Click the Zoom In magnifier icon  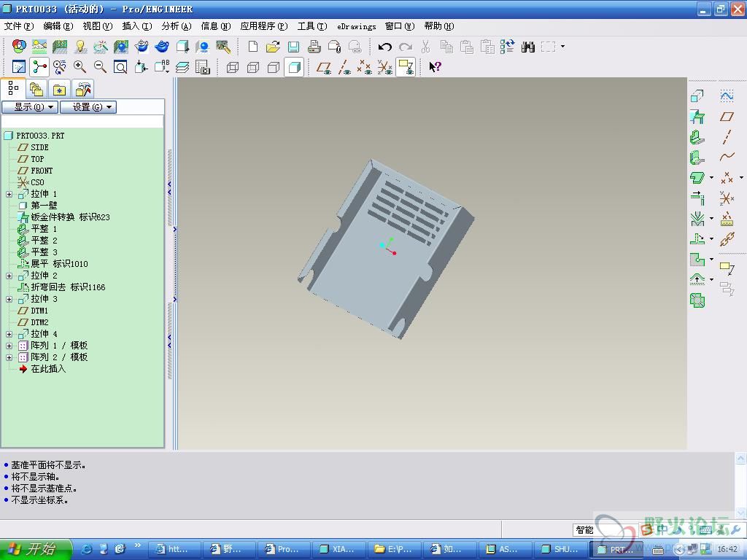pyautogui.click(x=80, y=67)
